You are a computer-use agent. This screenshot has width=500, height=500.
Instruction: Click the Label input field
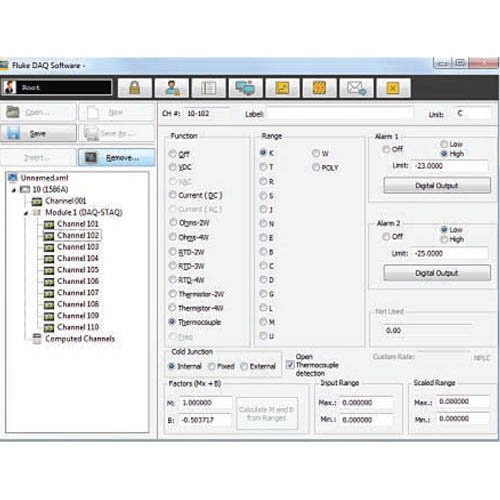pyautogui.click(x=339, y=114)
